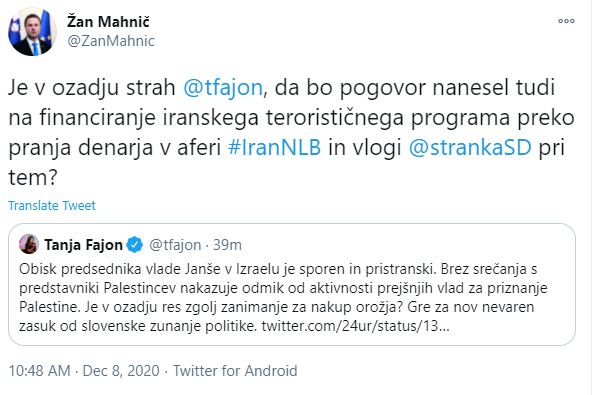Open the quoted tweet body text
Image resolution: width=596 pixels, height=395 pixels.
pyautogui.click(x=283, y=297)
